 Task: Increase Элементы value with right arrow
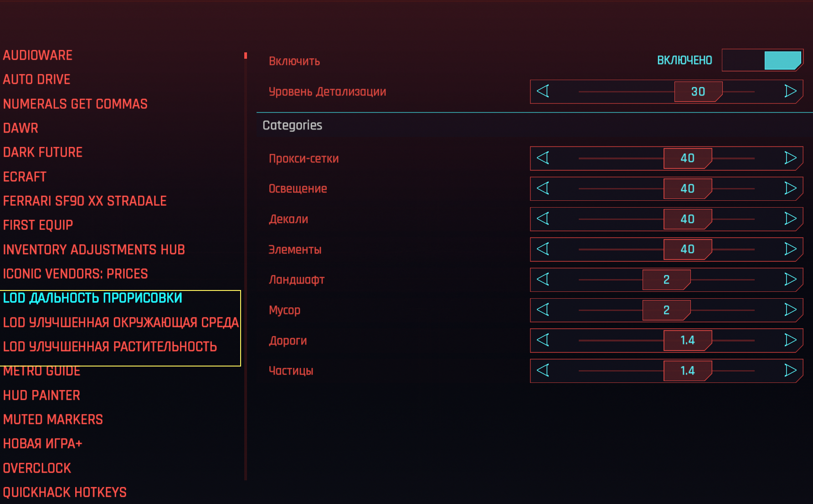click(x=790, y=249)
